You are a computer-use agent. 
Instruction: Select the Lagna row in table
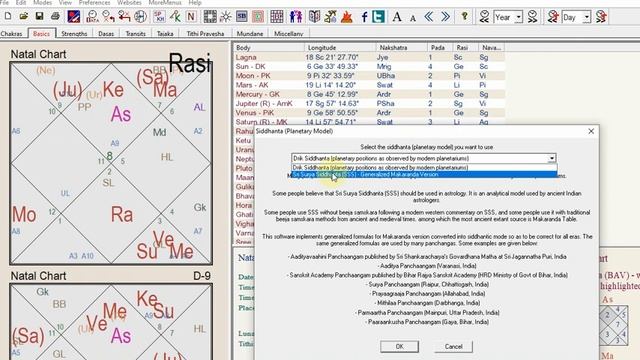coord(369,57)
